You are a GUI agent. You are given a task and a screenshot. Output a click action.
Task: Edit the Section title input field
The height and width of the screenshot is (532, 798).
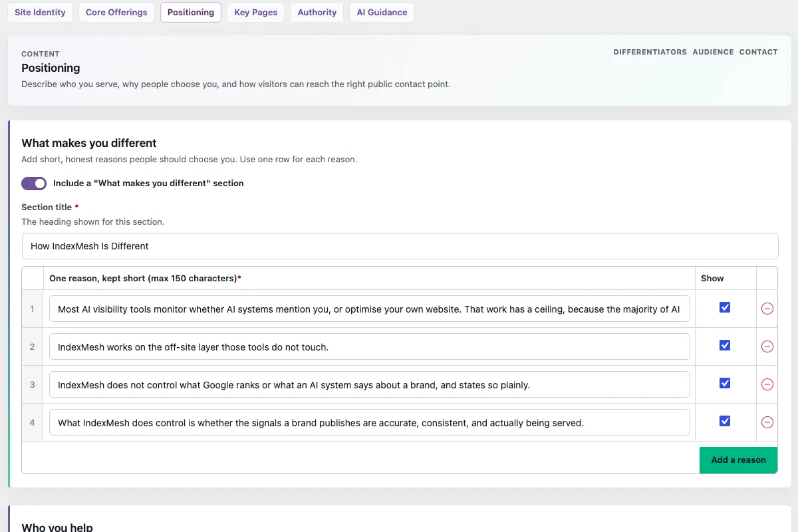pos(400,246)
